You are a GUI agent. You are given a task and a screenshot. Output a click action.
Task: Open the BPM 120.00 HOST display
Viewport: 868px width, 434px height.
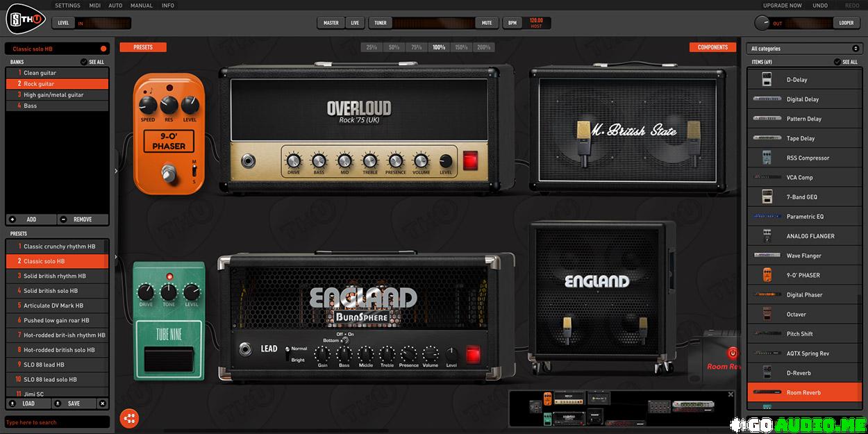[x=535, y=23]
